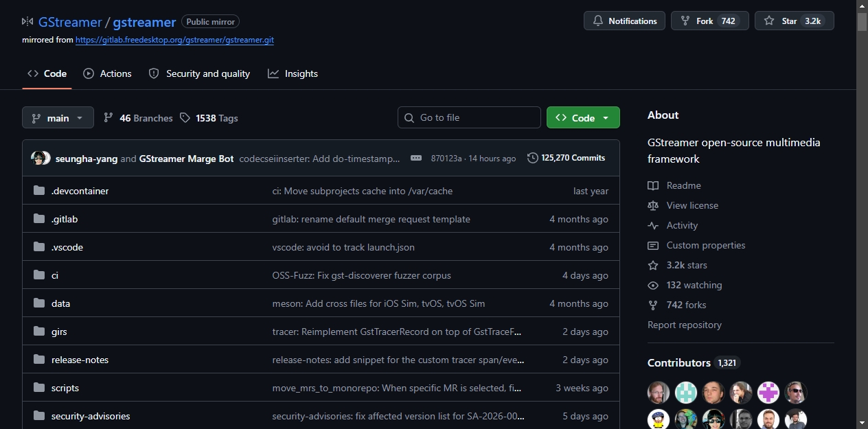868x429 pixels.
Task: Click the page vertical scrollbar thumb
Action: point(862,21)
